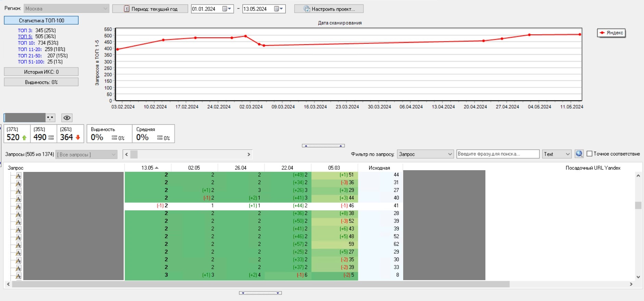
Task: Click the horizontal date scroller right arrow
Action: coord(249,154)
